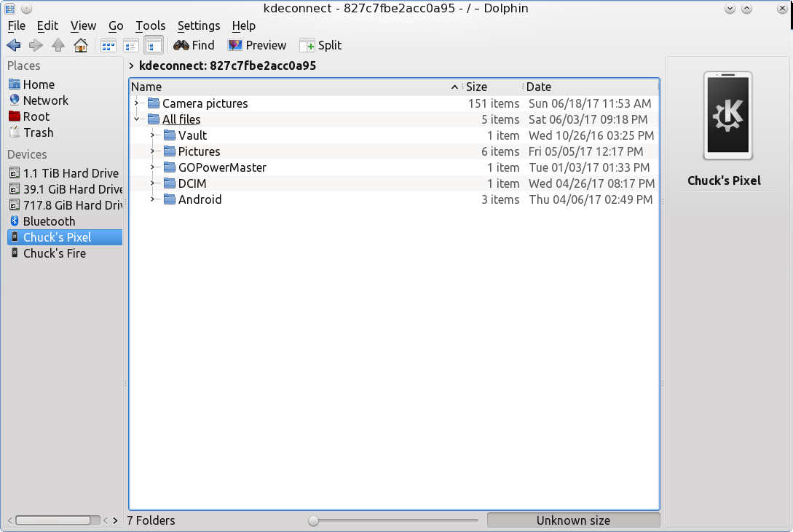Click the breadcrumb arrow before kdeconnect path
Image resolution: width=793 pixels, height=532 pixels.
(131, 65)
